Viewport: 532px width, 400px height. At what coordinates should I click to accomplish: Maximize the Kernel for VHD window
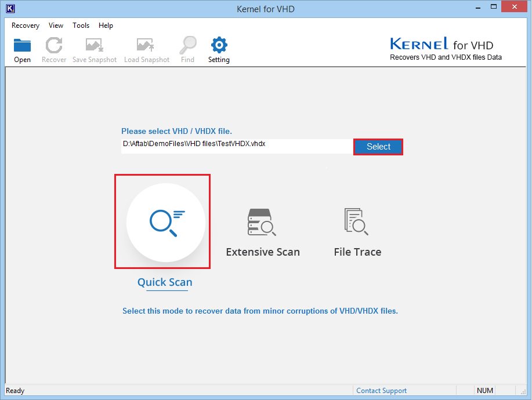click(x=494, y=7)
